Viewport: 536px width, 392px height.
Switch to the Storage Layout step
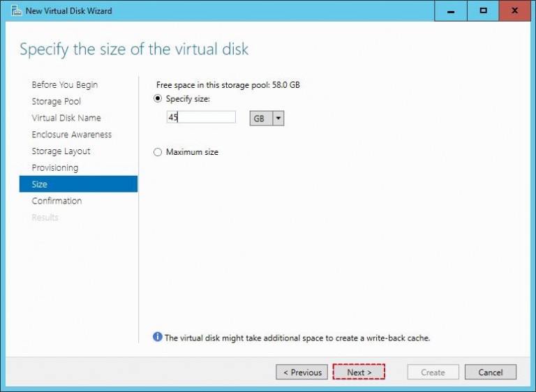[x=61, y=151]
